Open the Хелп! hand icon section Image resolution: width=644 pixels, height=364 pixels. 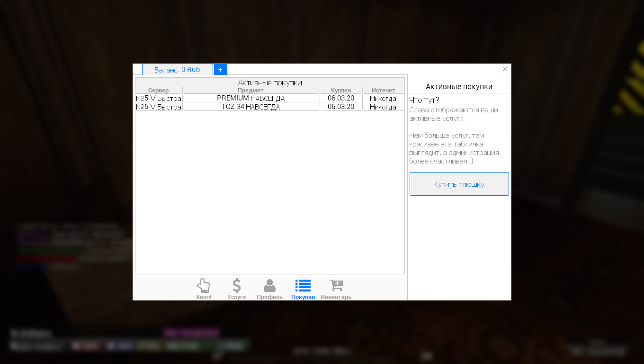(x=204, y=289)
